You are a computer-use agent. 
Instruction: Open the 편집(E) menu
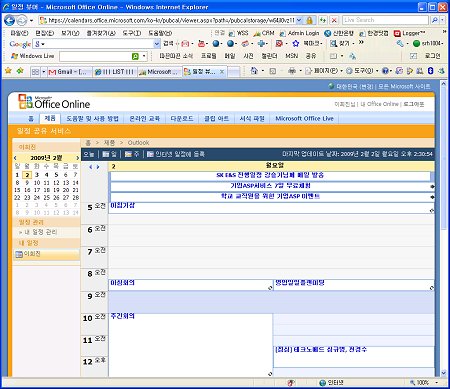pyautogui.click(x=44, y=33)
